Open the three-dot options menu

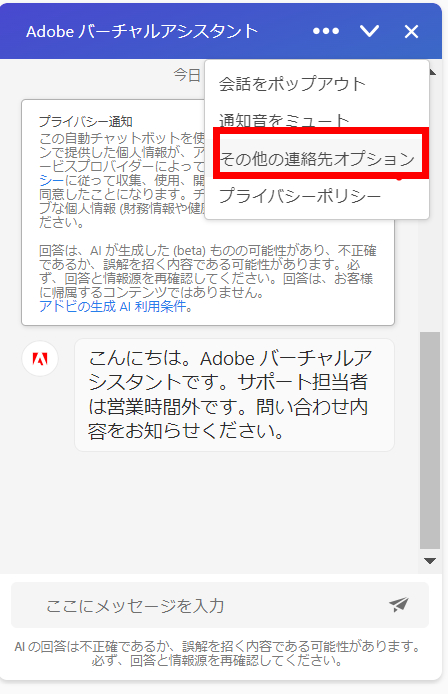click(x=326, y=31)
